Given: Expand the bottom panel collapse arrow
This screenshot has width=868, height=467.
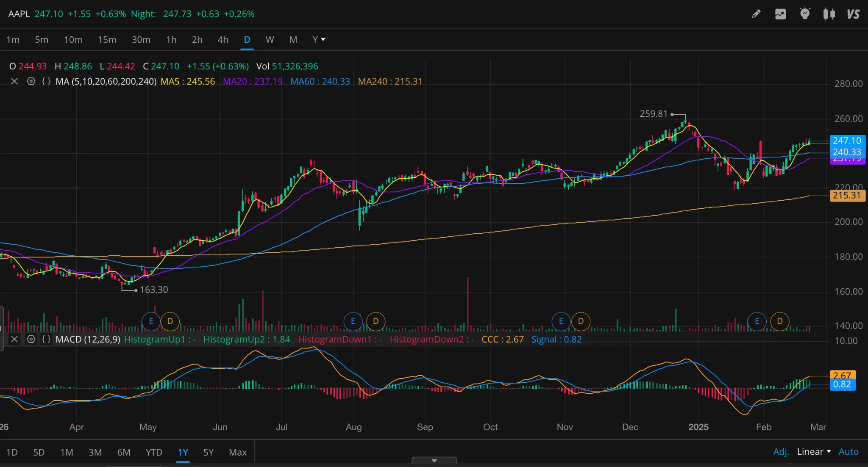Looking at the screenshot, I should (x=434, y=461).
